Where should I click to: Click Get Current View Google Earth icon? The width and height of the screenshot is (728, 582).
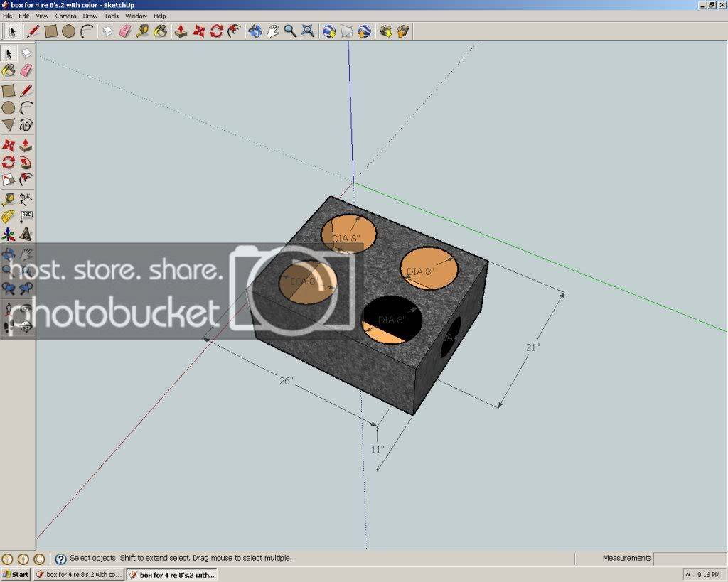click(329, 31)
